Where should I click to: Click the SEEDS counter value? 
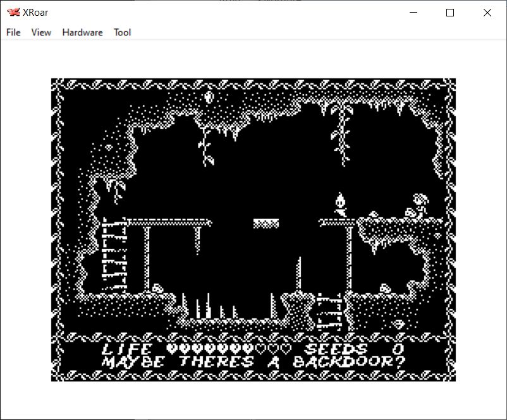pos(398,349)
